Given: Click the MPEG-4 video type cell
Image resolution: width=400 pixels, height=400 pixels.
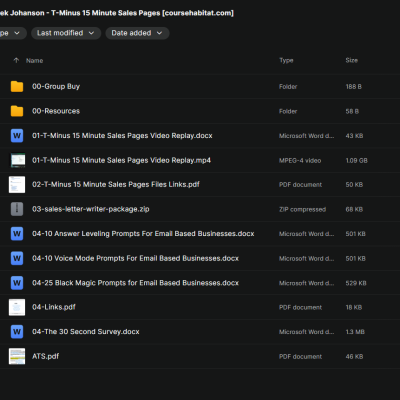Looking at the screenshot, I should [300, 161].
